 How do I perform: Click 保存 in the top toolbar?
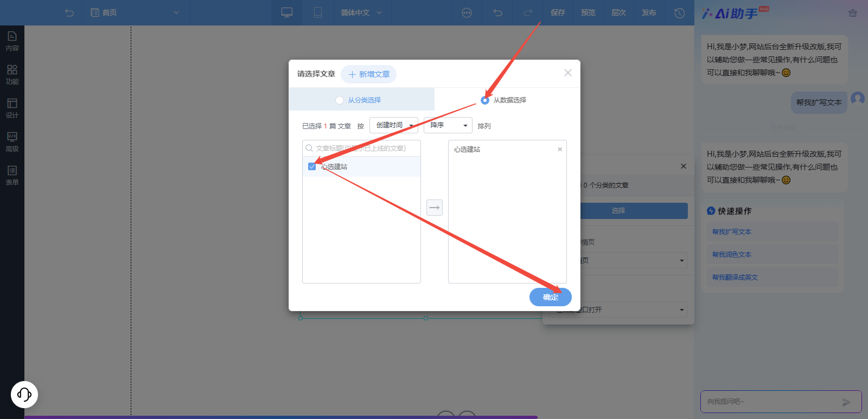(558, 12)
